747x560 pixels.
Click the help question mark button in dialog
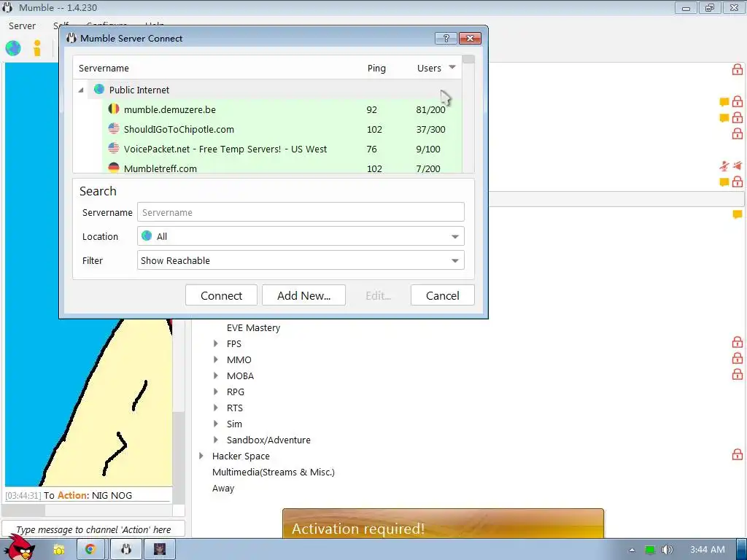coord(446,38)
